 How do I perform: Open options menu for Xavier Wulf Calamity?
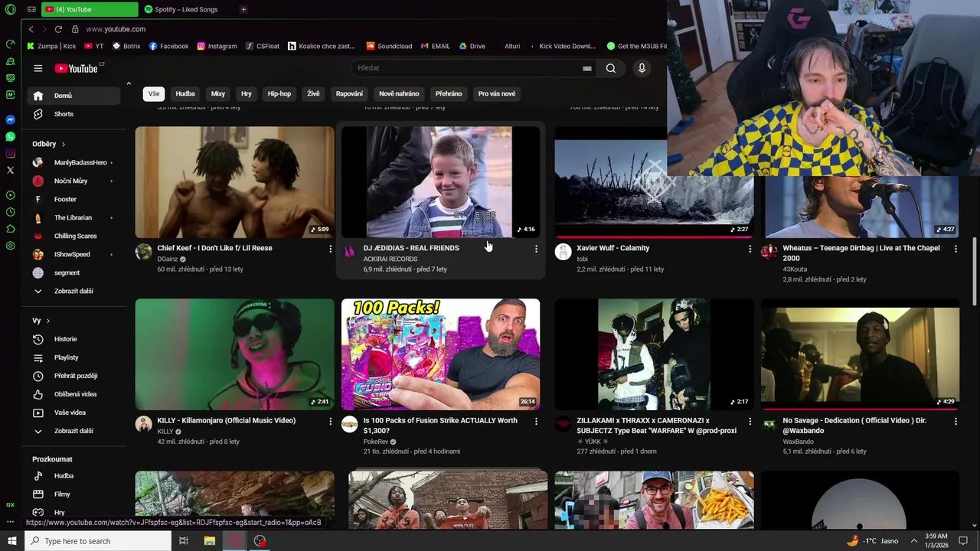click(750, 249)
